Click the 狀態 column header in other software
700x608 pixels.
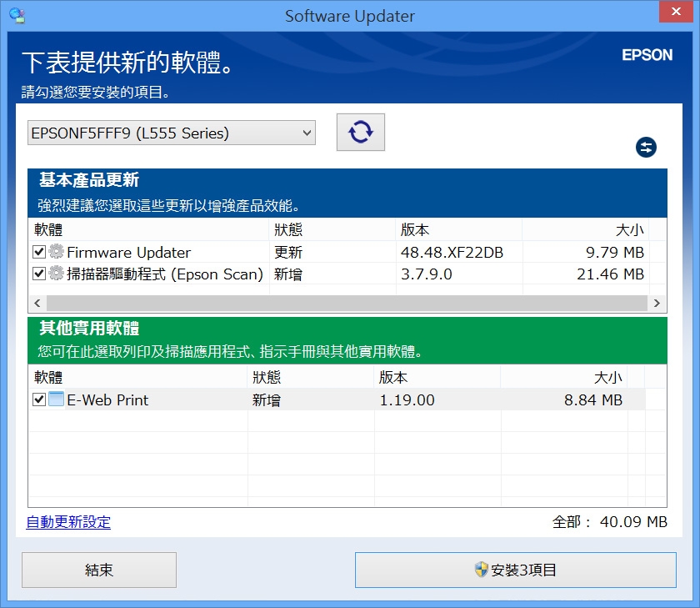[311, 377]
